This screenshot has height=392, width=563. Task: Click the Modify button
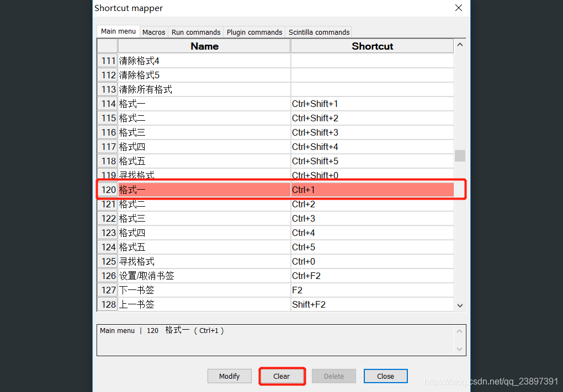click(229, 376)
